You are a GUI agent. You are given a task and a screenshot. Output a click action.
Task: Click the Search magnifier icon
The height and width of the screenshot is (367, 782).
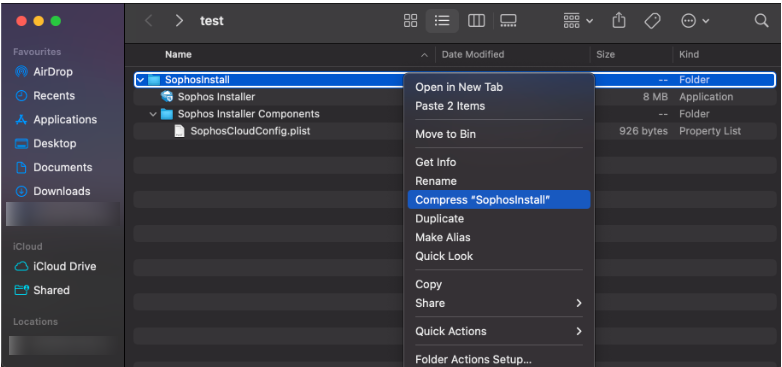(761, 20)
